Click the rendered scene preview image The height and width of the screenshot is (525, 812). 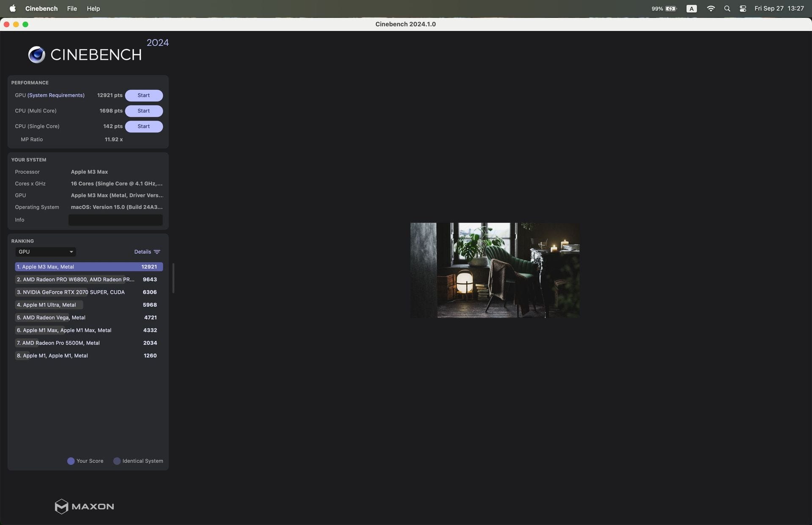tap(495, 270)
